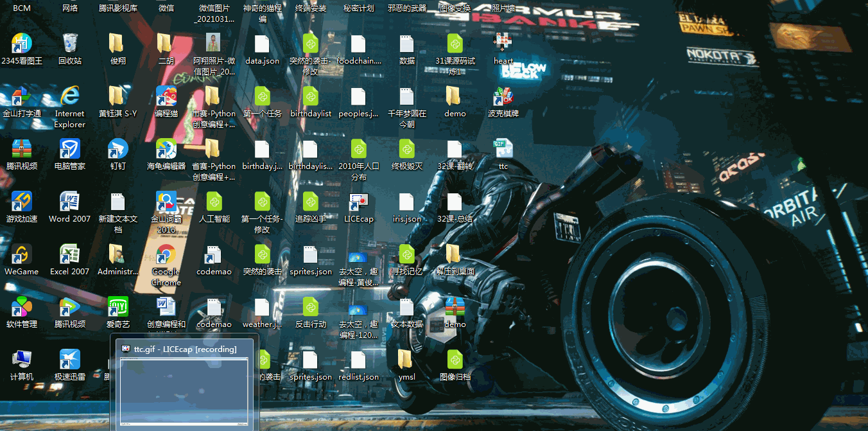The image size is (868, 431).
Task: Open the 金山词霸 2016 shortcut
Action: coord(166,202)
